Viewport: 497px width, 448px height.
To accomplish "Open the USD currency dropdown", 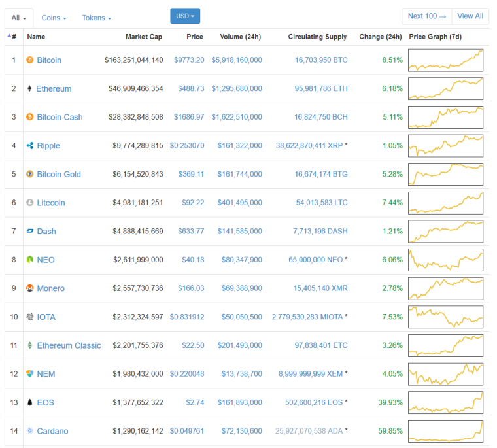I will point(185,16).
